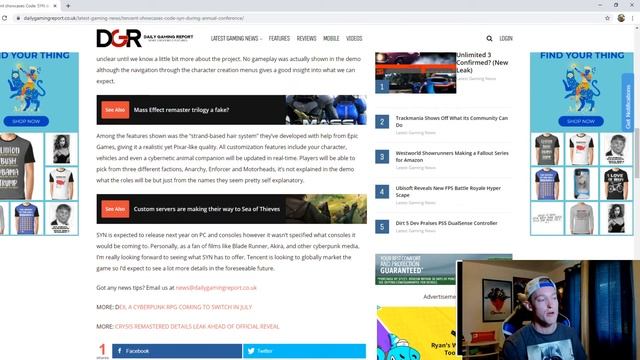Click the number 2 rank badge
This screenshot has width=640, height=360.
tap(382, 122)
